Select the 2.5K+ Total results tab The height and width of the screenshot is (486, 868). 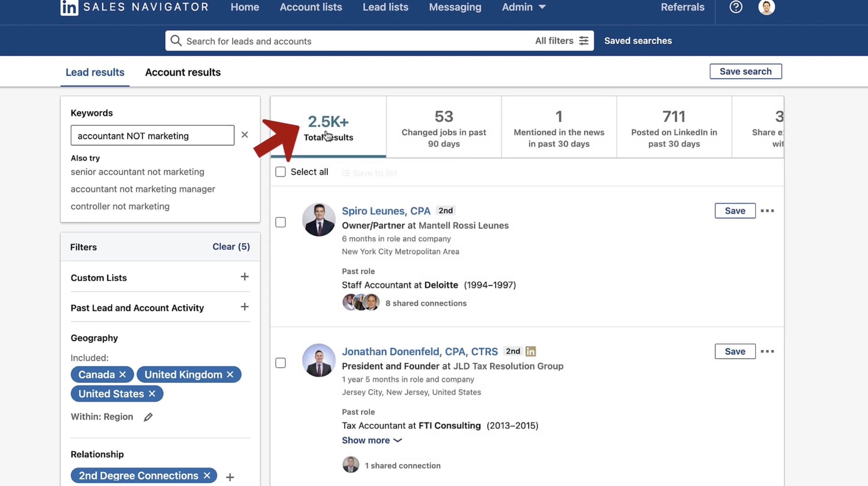(328, 127)
